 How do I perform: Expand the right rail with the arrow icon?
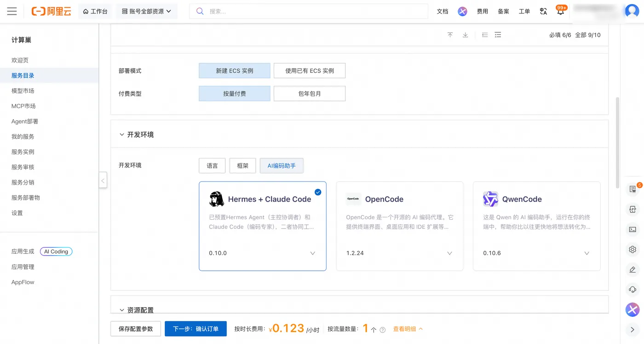[632, 329]
